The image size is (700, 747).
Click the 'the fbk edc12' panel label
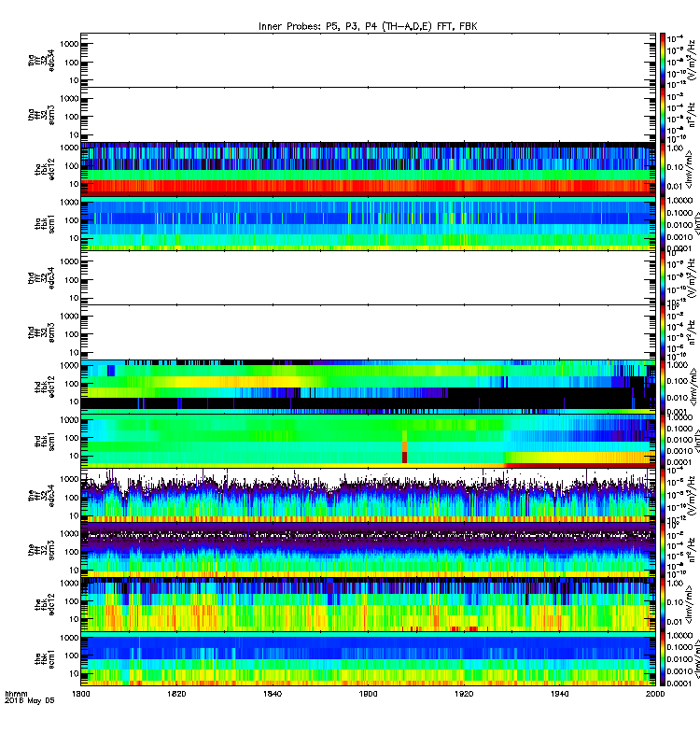click(x=45, y=604)
